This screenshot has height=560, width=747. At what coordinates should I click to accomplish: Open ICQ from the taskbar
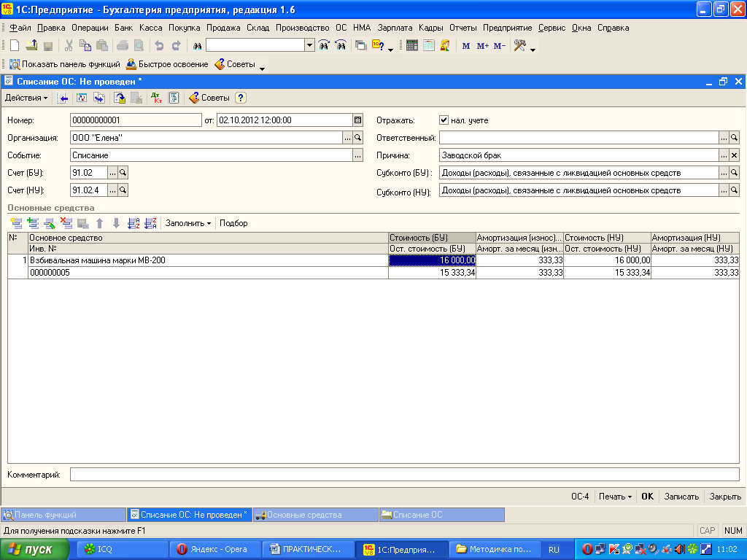click(x=122, y=549)
